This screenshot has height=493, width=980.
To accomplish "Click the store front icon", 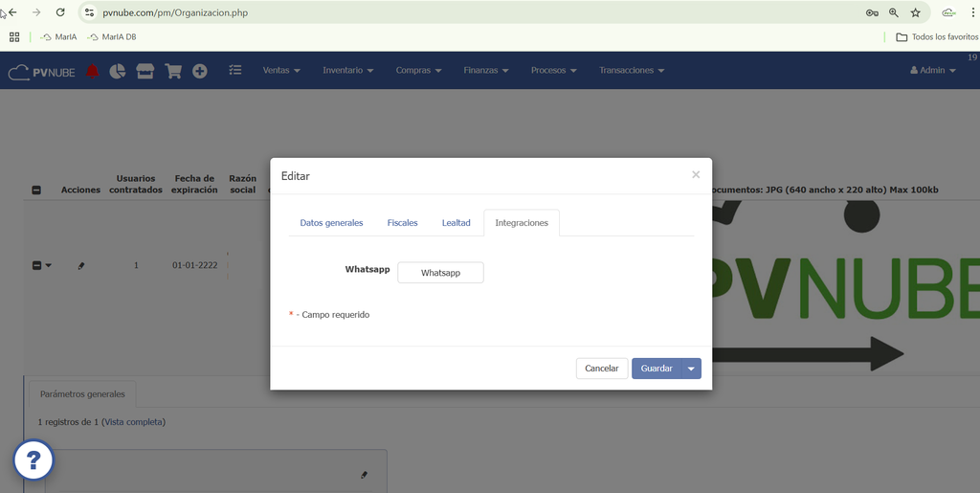I will [x=145, y=71].
